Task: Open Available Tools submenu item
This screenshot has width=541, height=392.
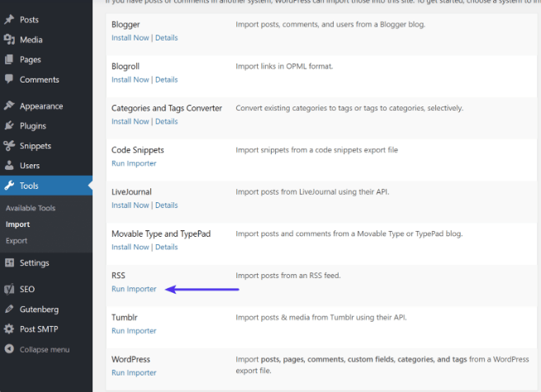Action: point(31,208)
